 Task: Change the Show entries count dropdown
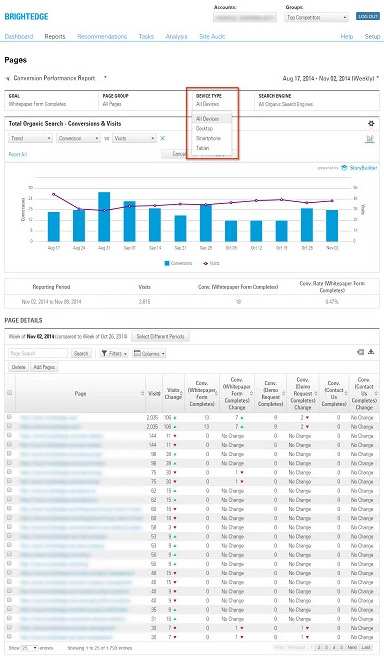point(29,648)
